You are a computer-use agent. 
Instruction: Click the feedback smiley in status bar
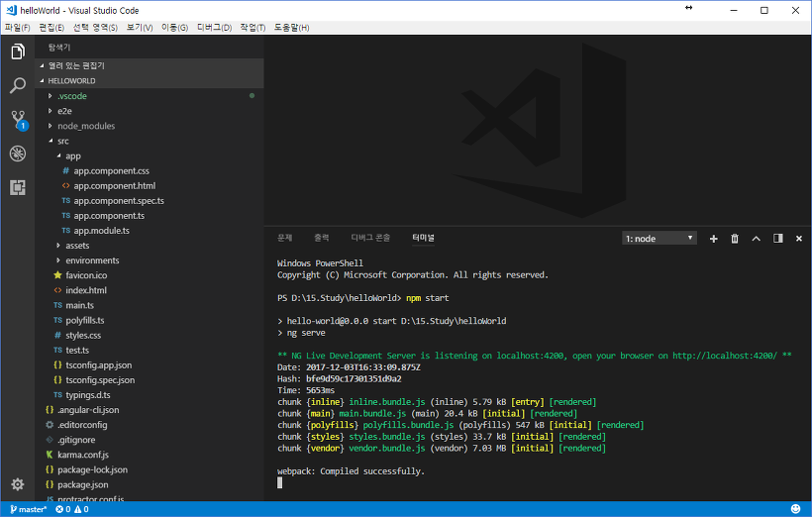(x=795, y=509)
